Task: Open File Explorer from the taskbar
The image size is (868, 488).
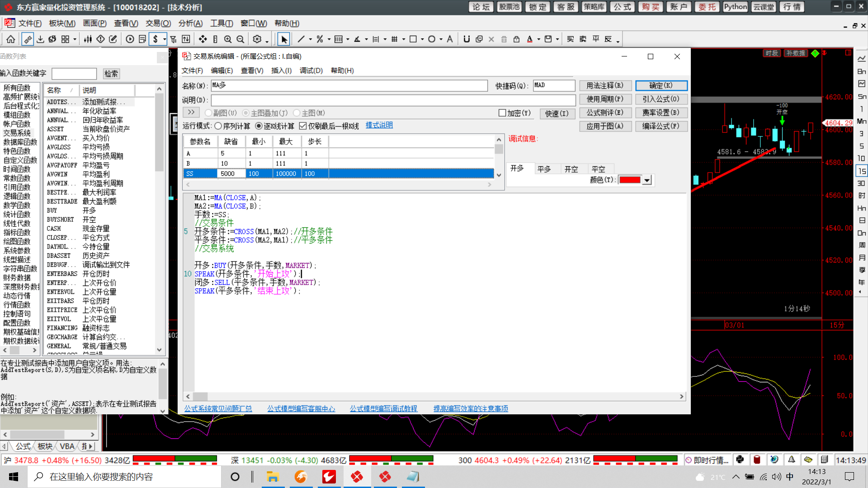Action: click(x=272, y=477)
